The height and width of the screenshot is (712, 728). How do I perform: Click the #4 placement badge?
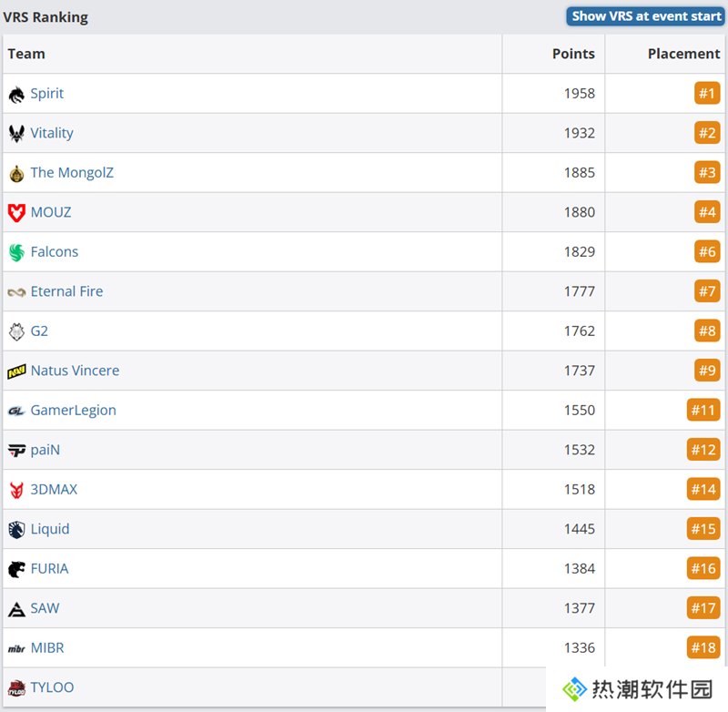coord(707,212)
